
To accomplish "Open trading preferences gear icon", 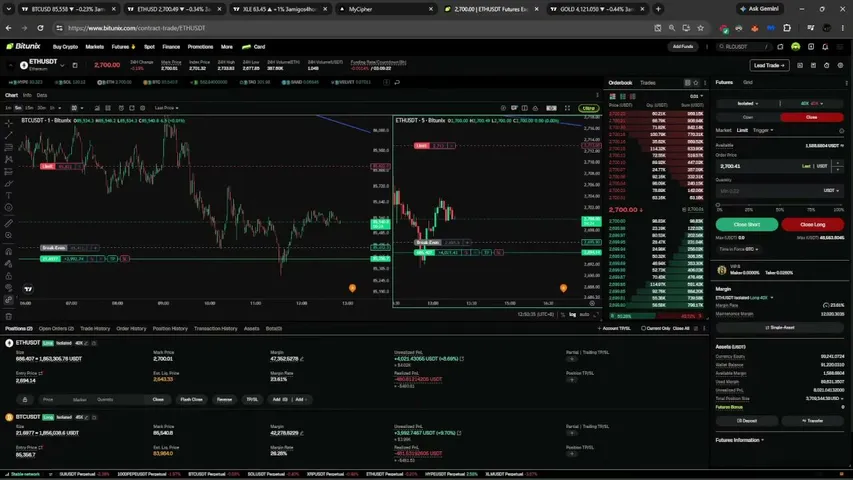I will point(840,65).
